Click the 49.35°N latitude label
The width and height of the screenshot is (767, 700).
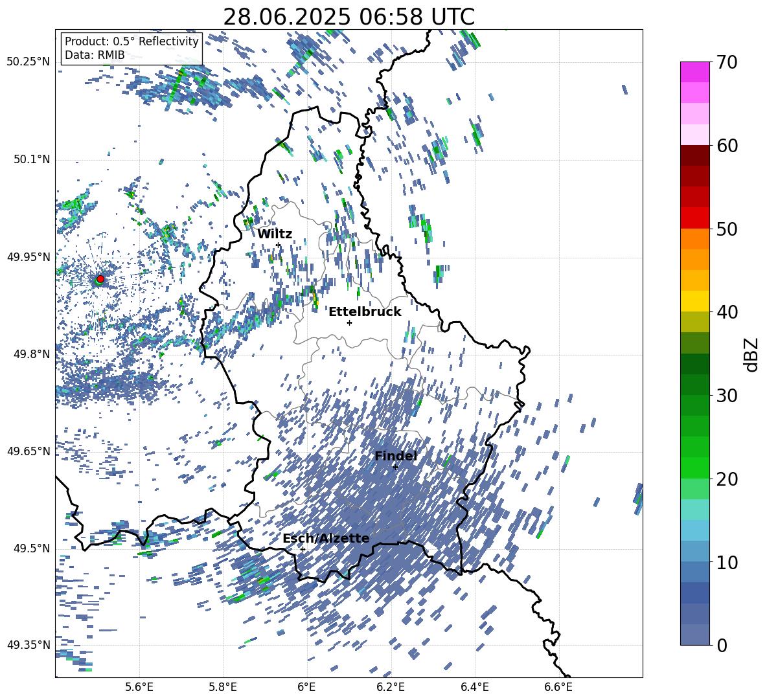(29, 645)
